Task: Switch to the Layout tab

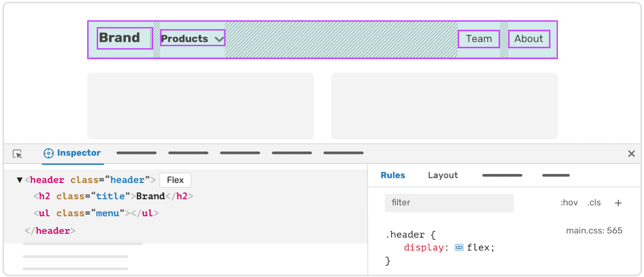Action: 443,175
